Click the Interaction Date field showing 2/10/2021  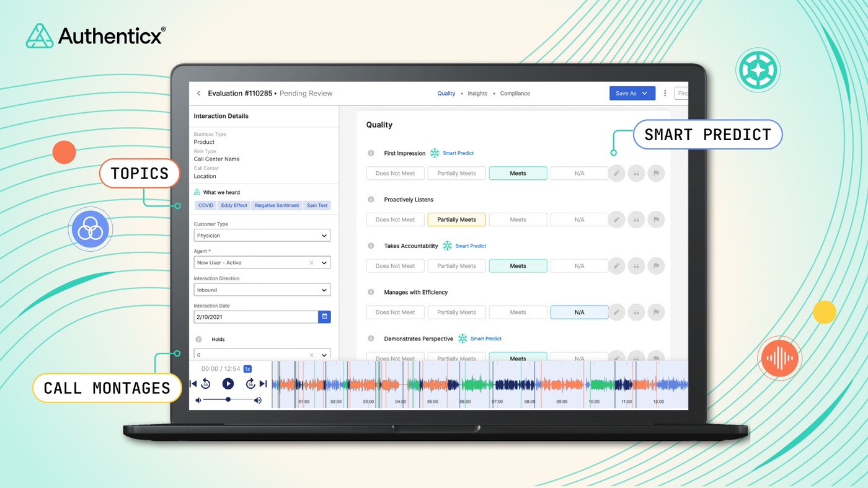[256, 317]
